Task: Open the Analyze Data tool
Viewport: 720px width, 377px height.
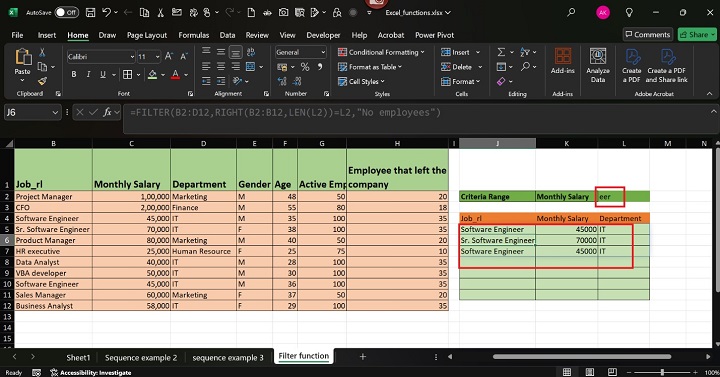Action: (597, 65)
